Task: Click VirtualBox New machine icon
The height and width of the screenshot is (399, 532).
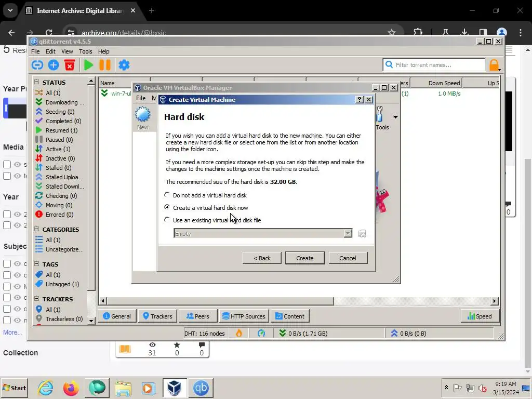Action: point(142,114)
